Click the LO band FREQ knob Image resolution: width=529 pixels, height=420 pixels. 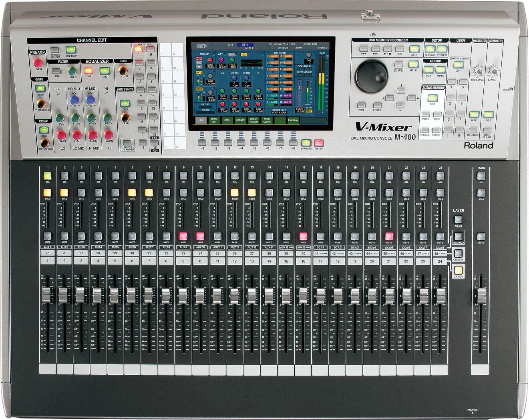60,118
